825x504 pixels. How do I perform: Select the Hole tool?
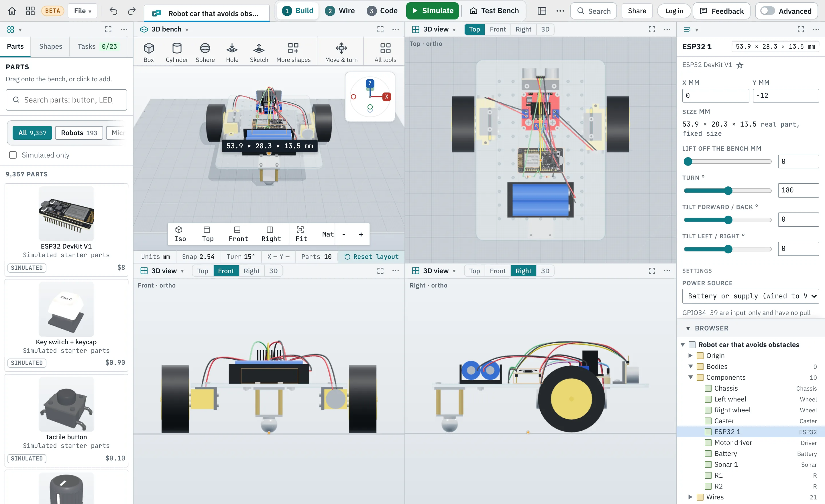[x=232, y=52]
